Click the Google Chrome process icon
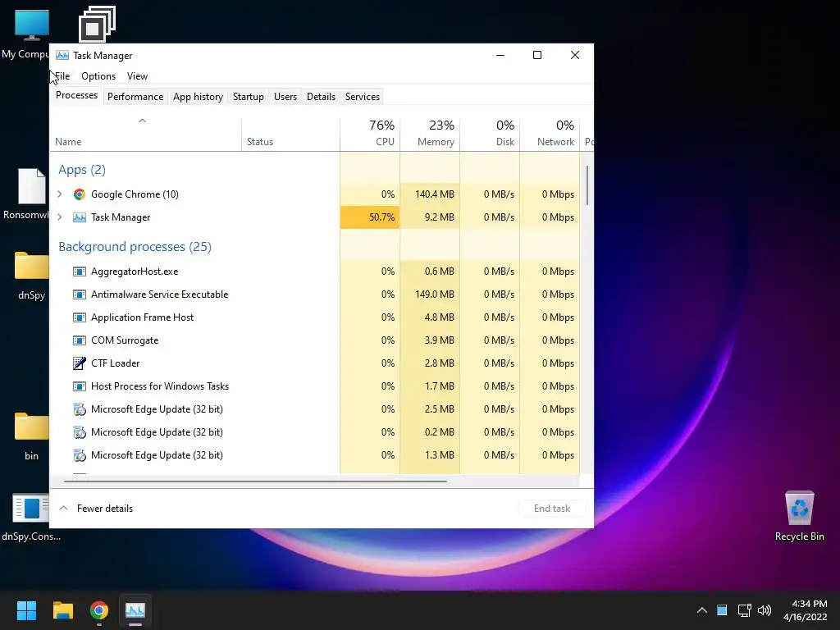 coord(80,194)
